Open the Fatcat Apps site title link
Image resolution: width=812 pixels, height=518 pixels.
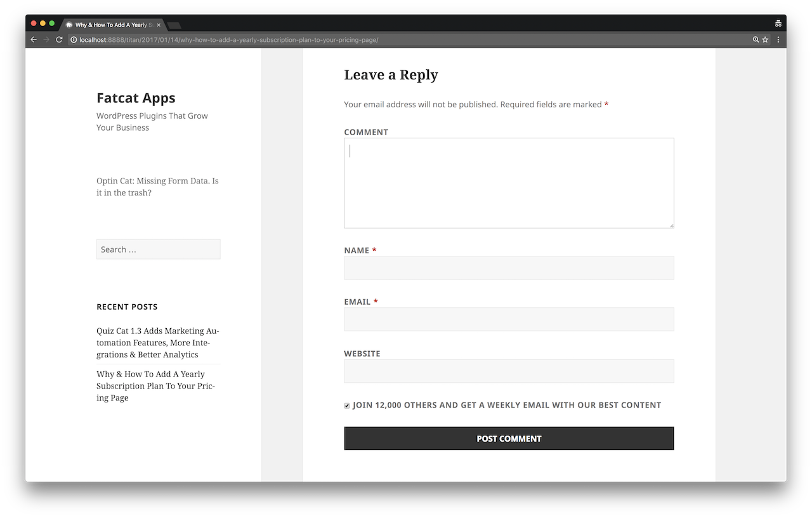point(136,98)
